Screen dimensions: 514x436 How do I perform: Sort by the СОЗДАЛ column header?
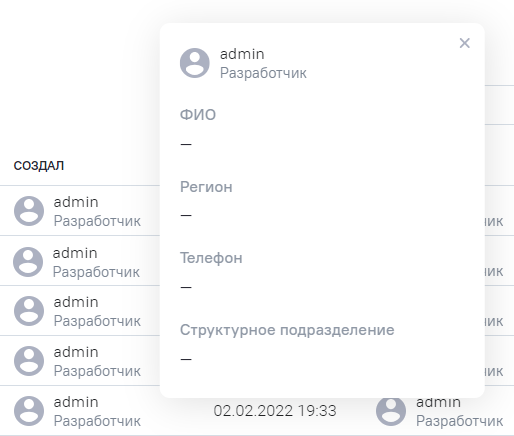coord(39,166)
